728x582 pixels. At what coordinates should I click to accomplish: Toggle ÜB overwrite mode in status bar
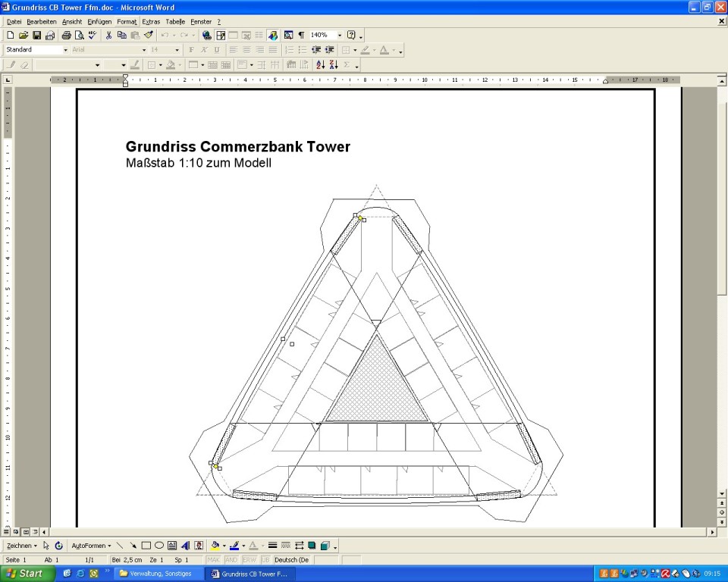click(x=265, y=560)
